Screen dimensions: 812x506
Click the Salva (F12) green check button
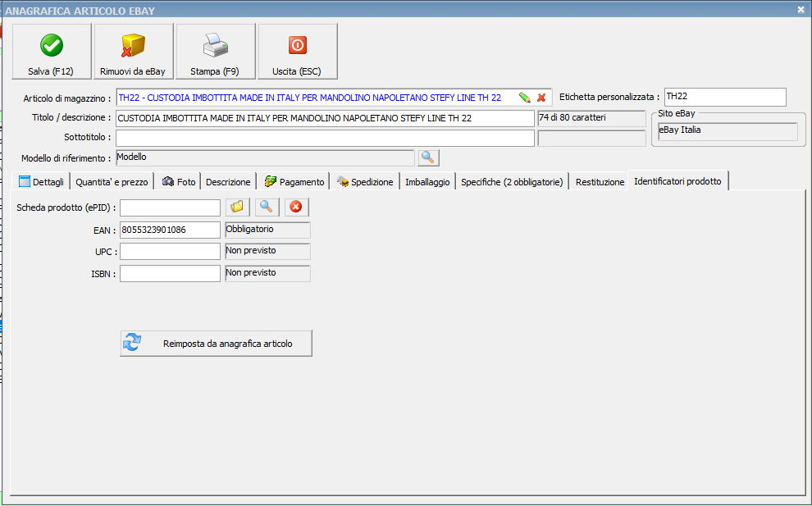point(52,52)
